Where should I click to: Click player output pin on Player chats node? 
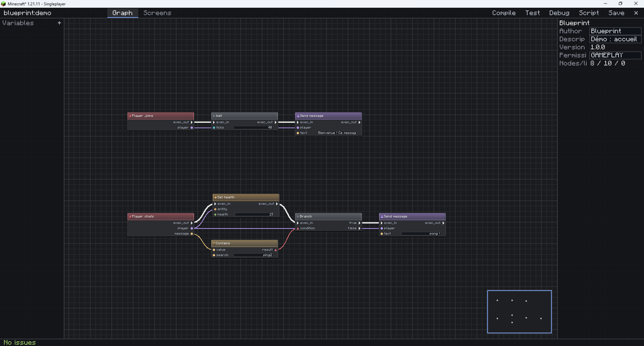[x=192, y=228]
